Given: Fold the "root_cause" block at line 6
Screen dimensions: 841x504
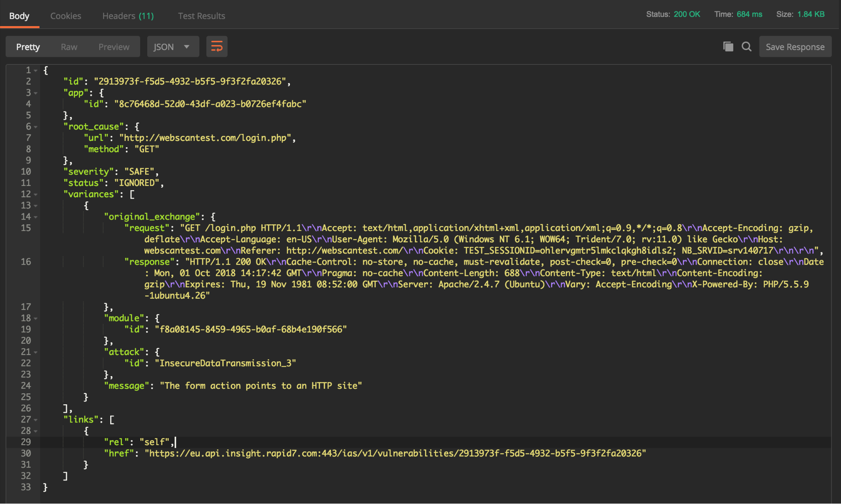Looking at the screenshot, I should pos(36,127).
